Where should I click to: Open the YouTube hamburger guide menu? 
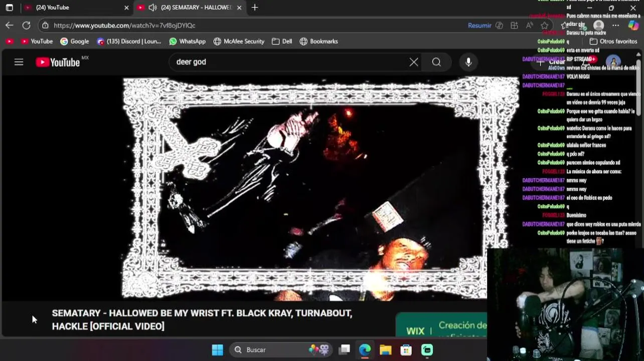[x=19, y=62]
